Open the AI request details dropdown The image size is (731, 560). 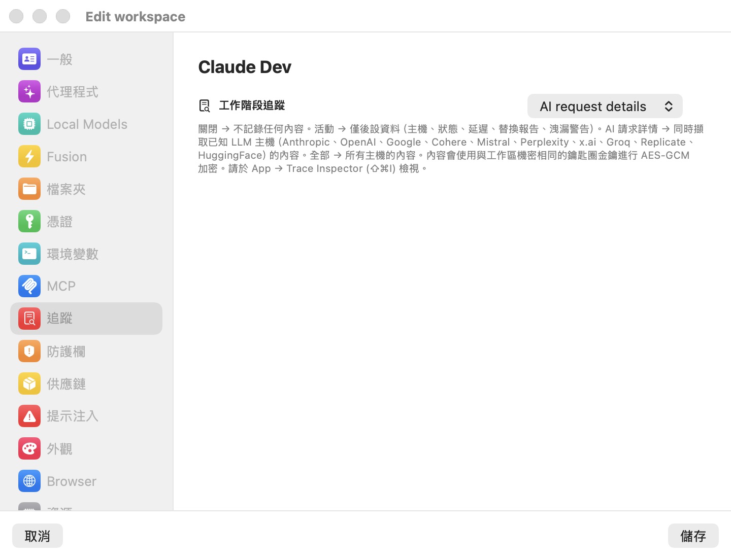coord(605,107)
